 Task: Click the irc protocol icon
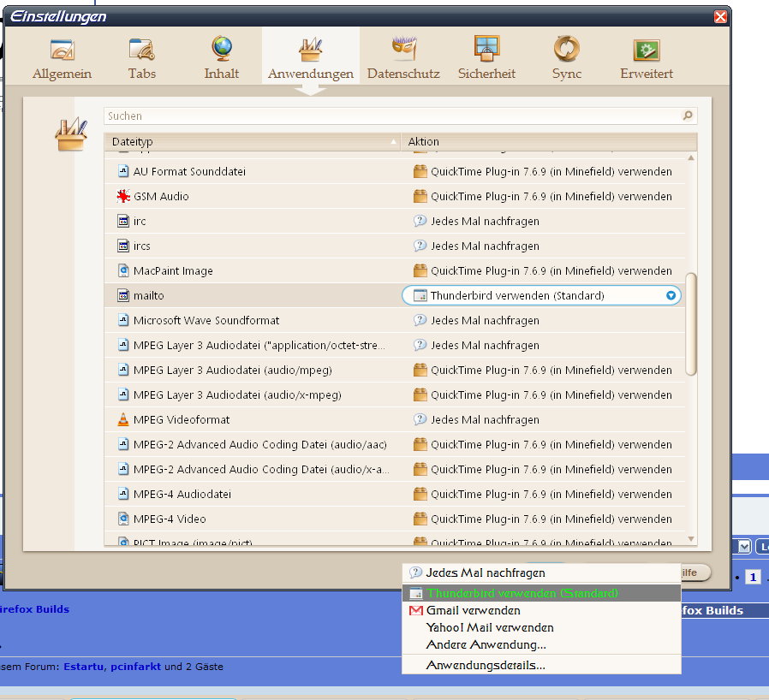pos(123,221)
